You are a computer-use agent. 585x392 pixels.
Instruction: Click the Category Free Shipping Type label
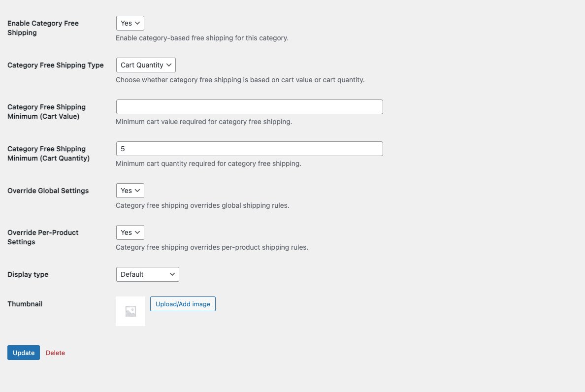(56, 65)
